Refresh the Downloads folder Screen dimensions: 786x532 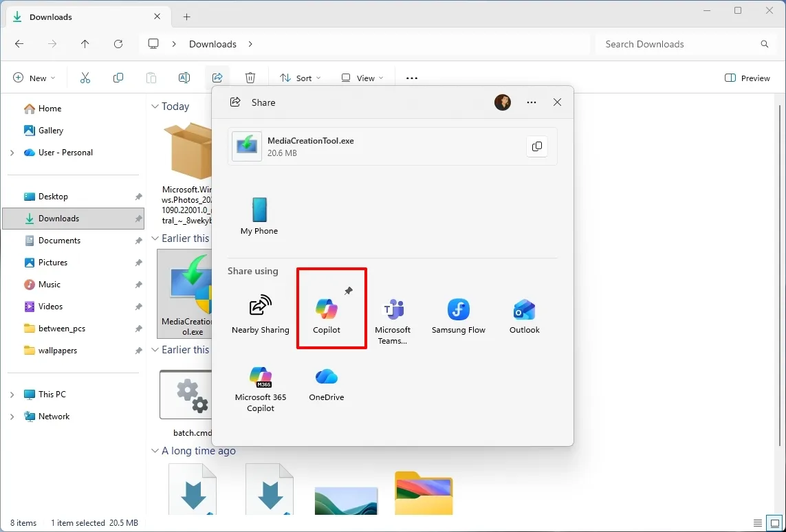click(x=118, y=44)
